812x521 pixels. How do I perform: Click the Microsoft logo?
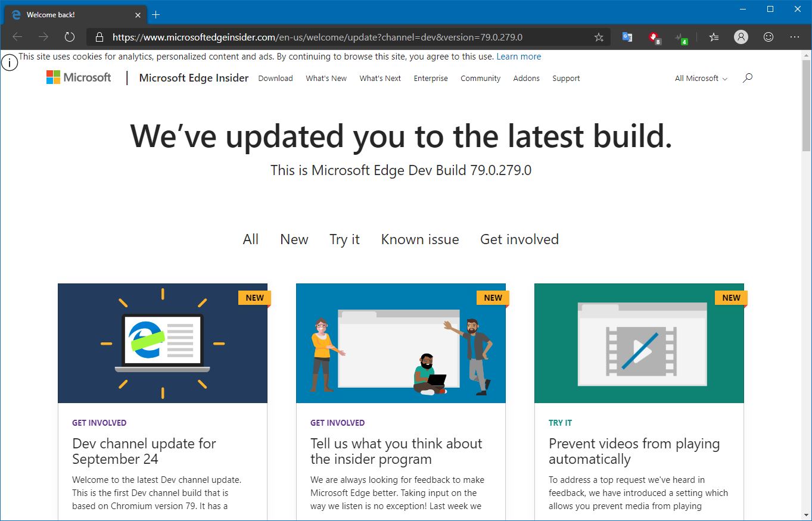[x=79, y=77]
